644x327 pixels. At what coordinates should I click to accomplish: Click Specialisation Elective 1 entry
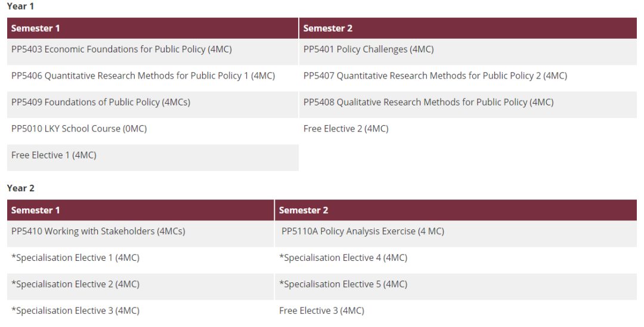(75, 258)
